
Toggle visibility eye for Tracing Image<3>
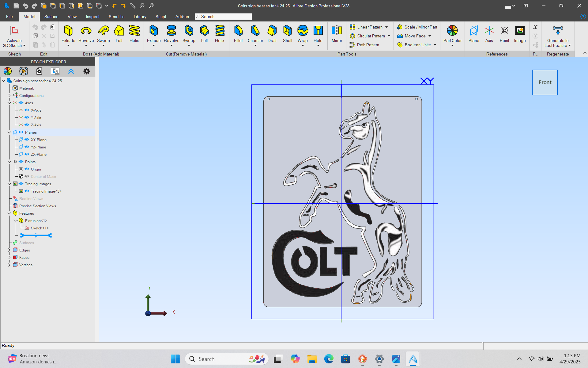pos(27,191)
